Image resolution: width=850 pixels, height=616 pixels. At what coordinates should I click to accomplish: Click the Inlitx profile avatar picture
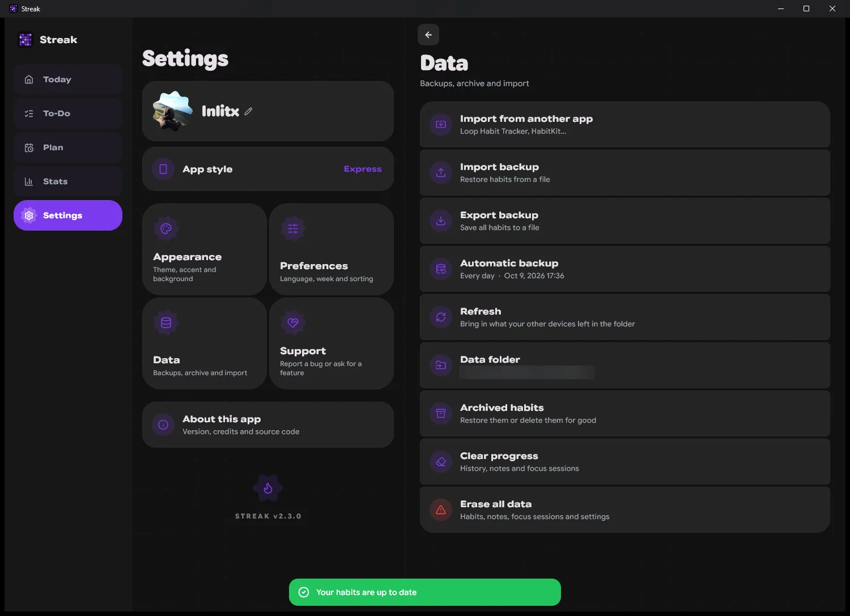[x=173, y=111]
